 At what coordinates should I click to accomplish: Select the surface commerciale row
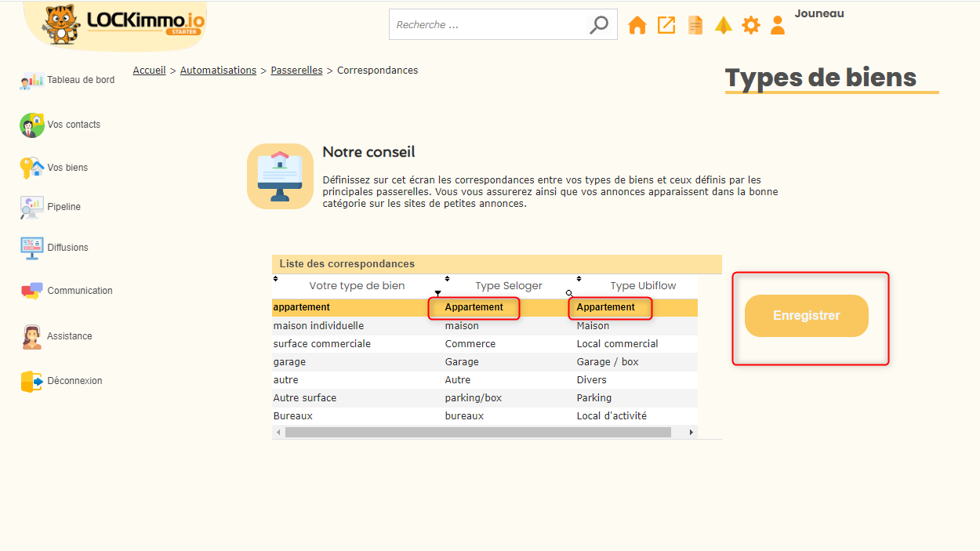tap(485, 344)
